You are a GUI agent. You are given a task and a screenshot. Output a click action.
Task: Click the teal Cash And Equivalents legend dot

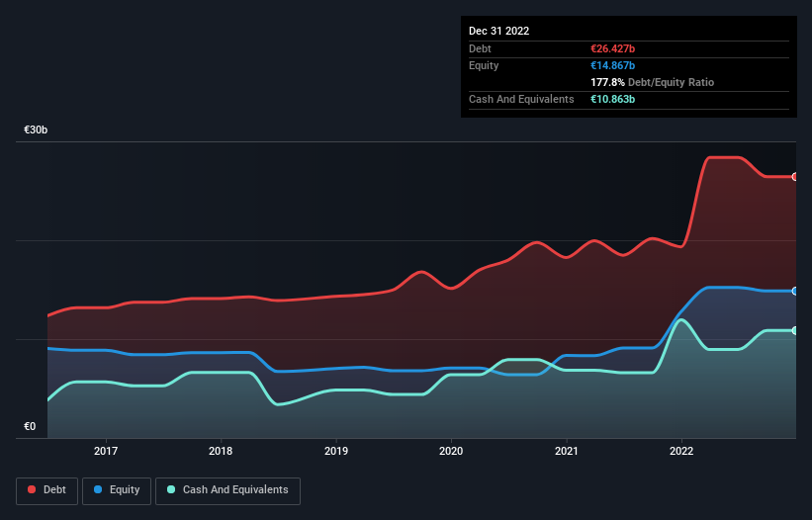pyautogui.click(x=171, y=489)
